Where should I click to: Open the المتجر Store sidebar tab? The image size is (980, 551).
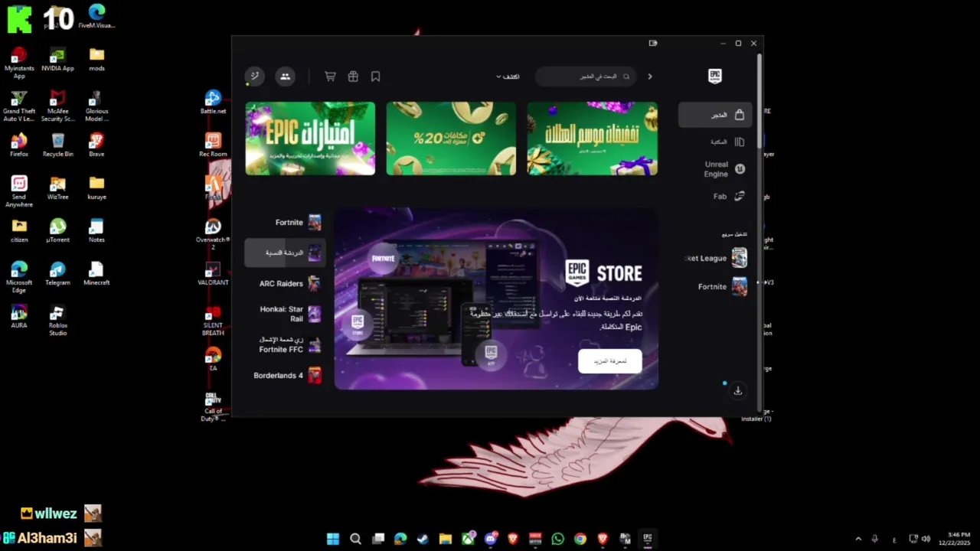(715, 115)
